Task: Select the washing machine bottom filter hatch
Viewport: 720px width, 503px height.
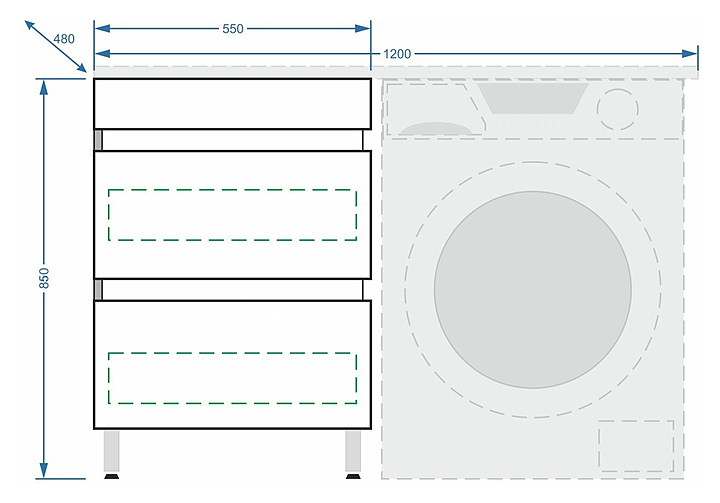Action: 635,445
